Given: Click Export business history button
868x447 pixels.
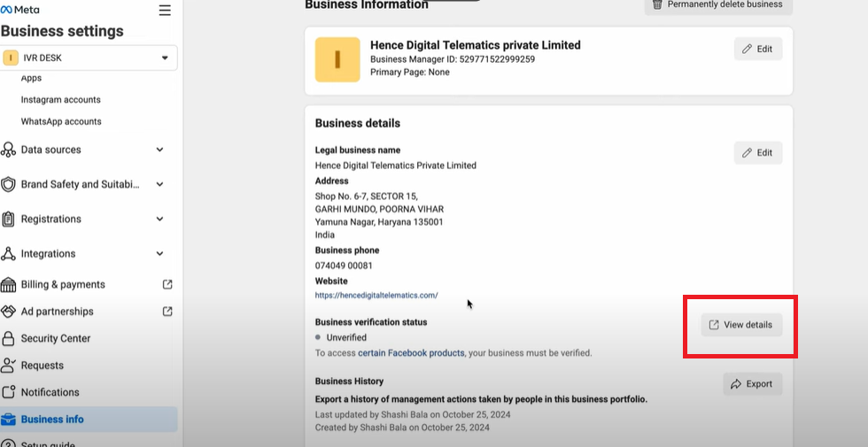Looking at the screenshot, I should 752,384.
